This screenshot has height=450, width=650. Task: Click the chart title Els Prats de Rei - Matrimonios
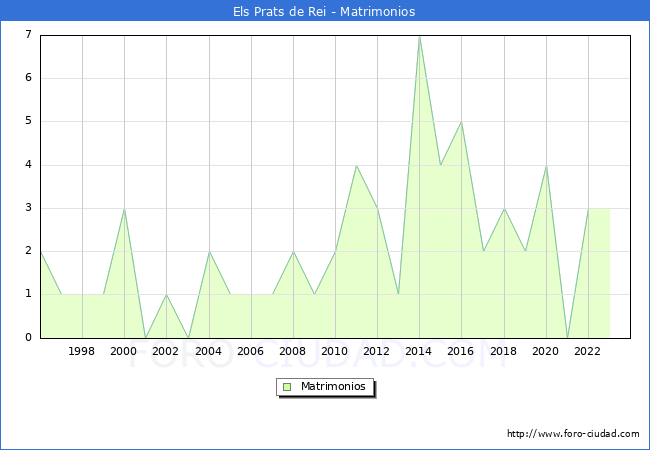324,12
